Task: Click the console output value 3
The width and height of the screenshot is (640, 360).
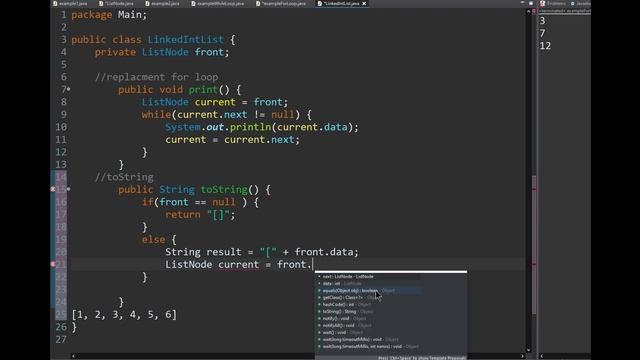Action: [x=542, y=21]
